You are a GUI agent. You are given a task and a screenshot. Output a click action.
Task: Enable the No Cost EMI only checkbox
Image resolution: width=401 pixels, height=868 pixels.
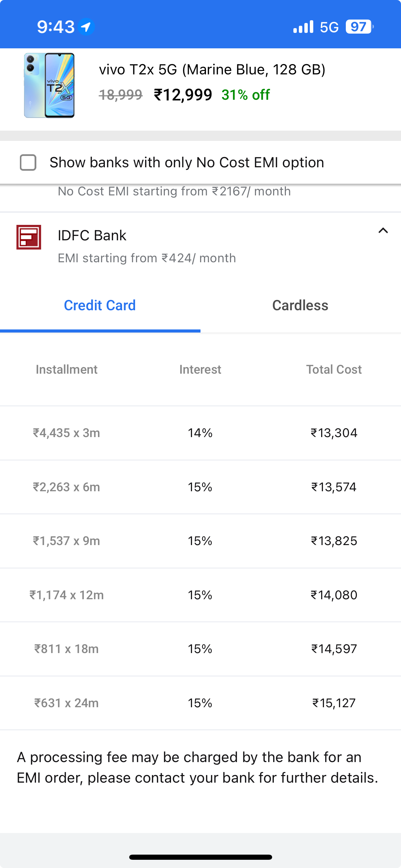pos(28,162)
